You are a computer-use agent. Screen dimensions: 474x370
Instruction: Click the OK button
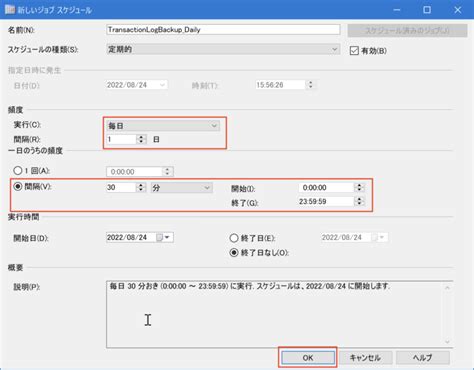point(308,358)
